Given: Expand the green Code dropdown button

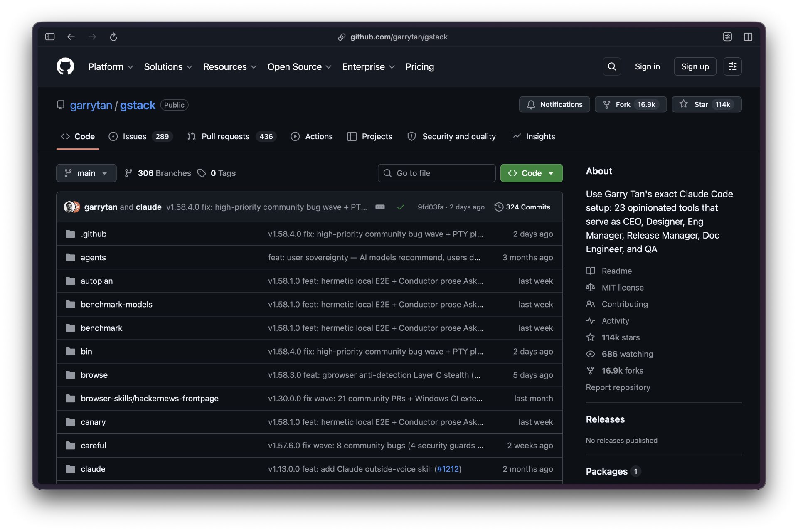Looking at the screenshot, I should pos(531,173).
